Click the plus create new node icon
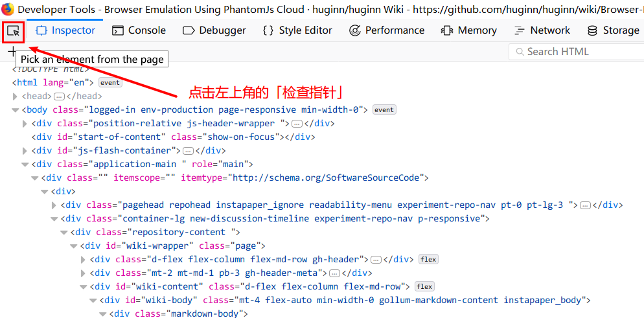 12,51
